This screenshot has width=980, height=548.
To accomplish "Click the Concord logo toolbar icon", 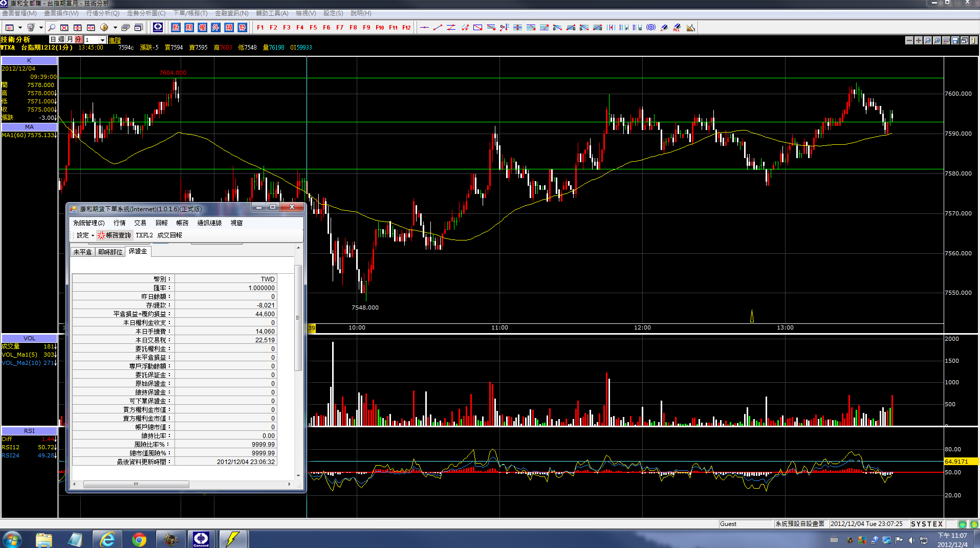I will 158,27.
